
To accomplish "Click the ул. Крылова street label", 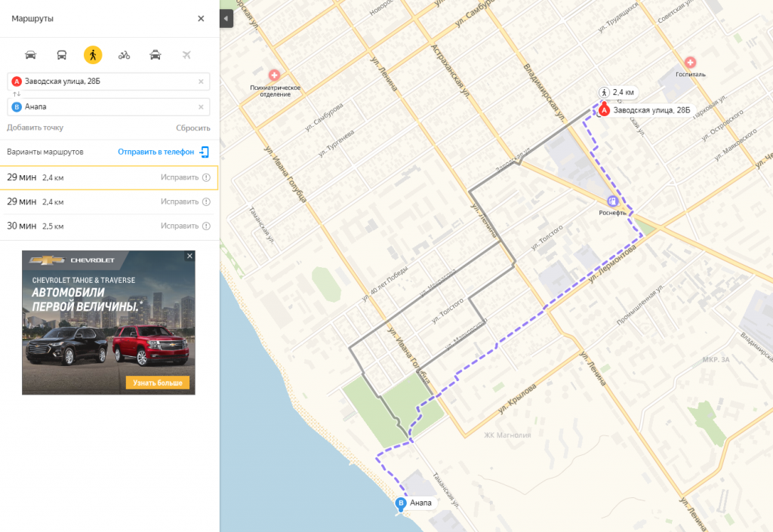I will 517,398.
